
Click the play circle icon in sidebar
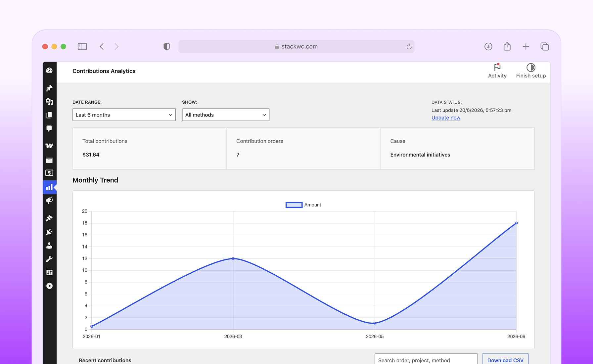pos(49,286)
